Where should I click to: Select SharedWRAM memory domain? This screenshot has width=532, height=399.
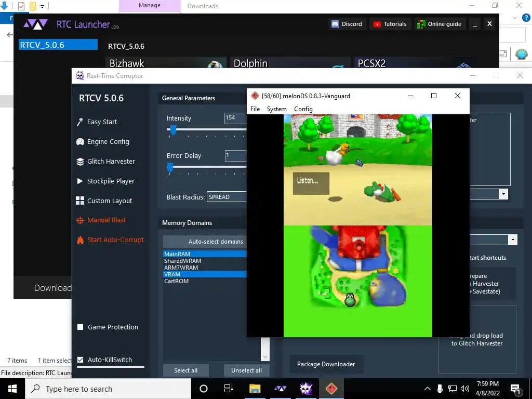pos(205,261)
